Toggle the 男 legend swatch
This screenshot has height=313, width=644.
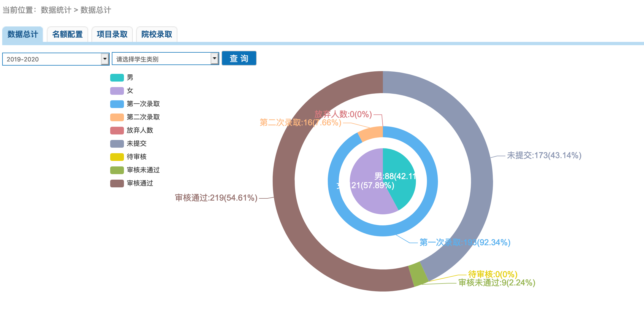(117, 78)
